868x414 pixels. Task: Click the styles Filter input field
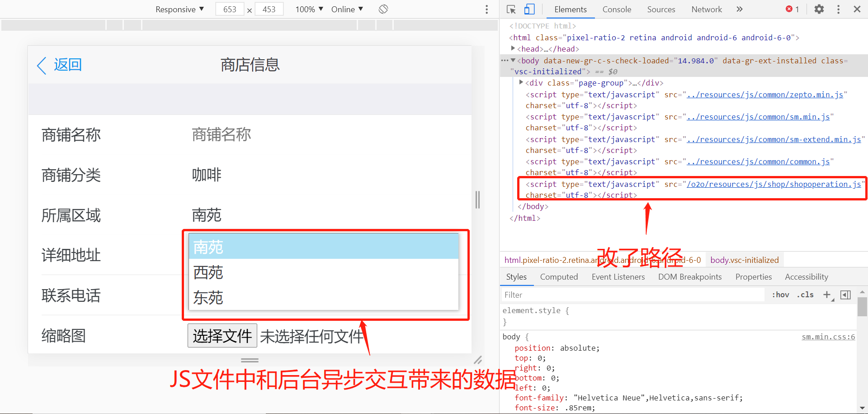633,295
